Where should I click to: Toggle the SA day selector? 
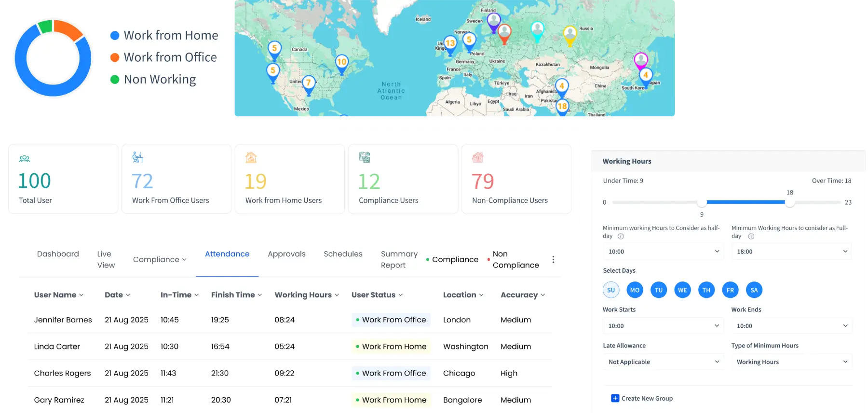coord(754,290)
